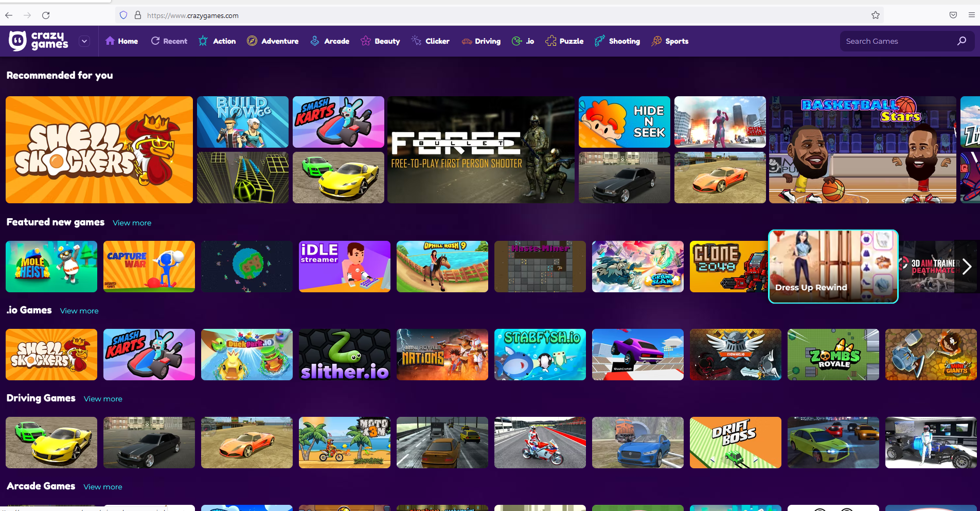
Task: Reload the page with the refresh icon
Action: point(46,15)
